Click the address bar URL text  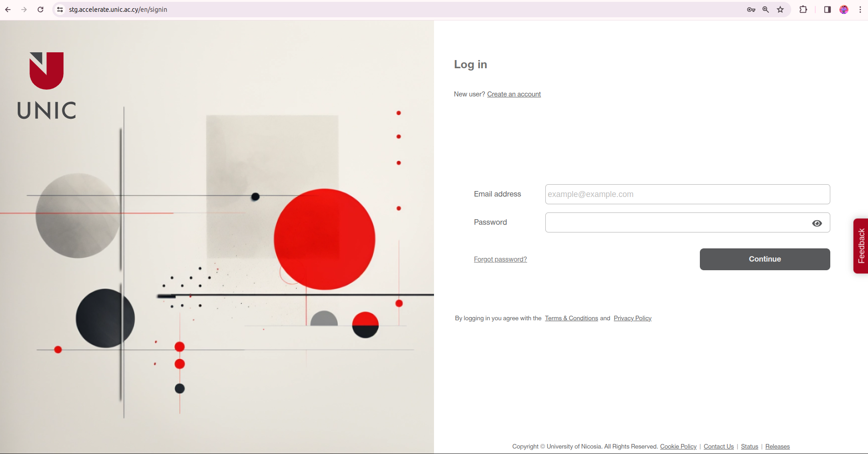[118, 10]
